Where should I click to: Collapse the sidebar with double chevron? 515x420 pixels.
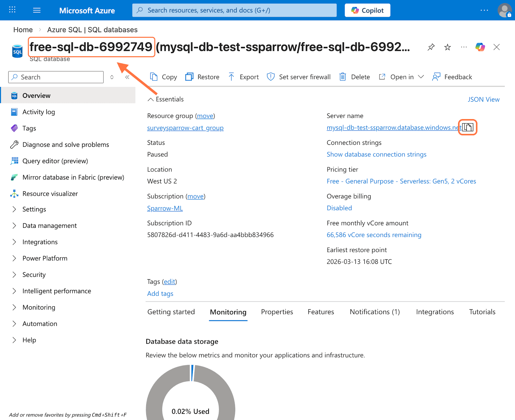[127, 77]
